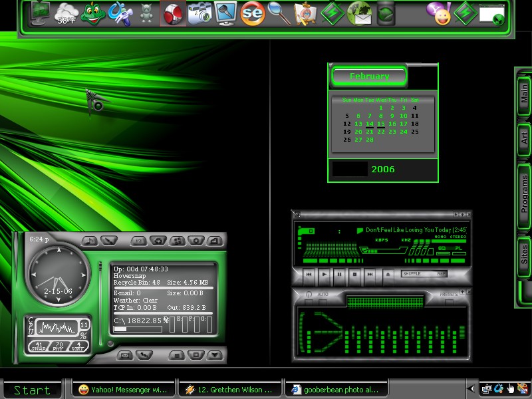Click the music note button on system widget
This screenshot has height=399, width=532.
[90, 241]
